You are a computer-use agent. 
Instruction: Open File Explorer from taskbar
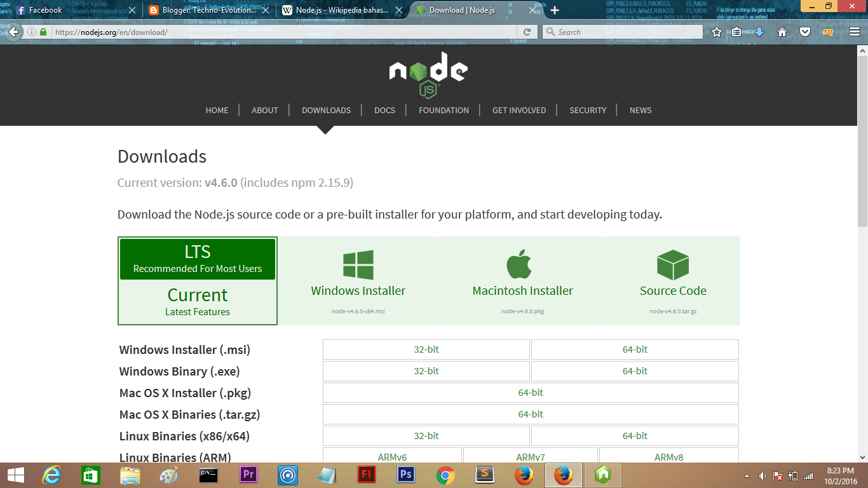click(x=130, y=475)
